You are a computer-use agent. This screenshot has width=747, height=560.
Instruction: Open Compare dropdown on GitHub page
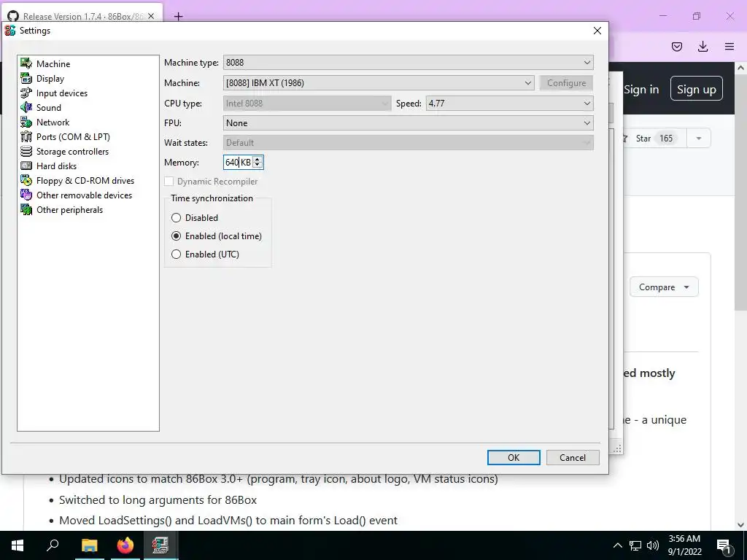(x=664, y=287)
